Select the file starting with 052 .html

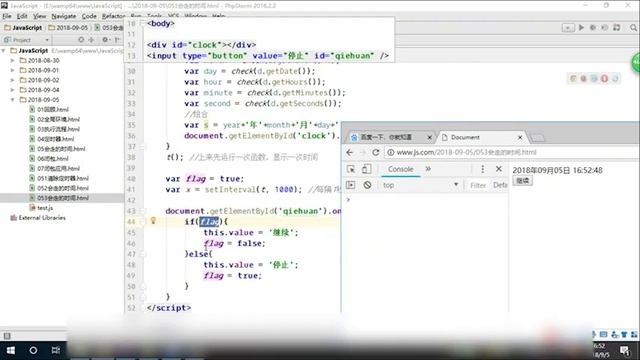(x=59, y=188)
